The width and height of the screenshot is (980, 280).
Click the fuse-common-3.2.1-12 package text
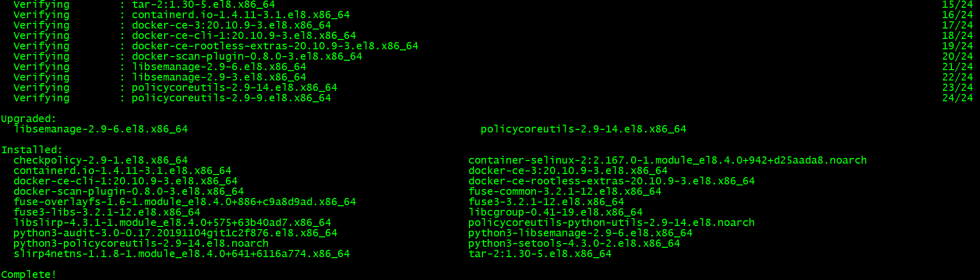[565, 192]
